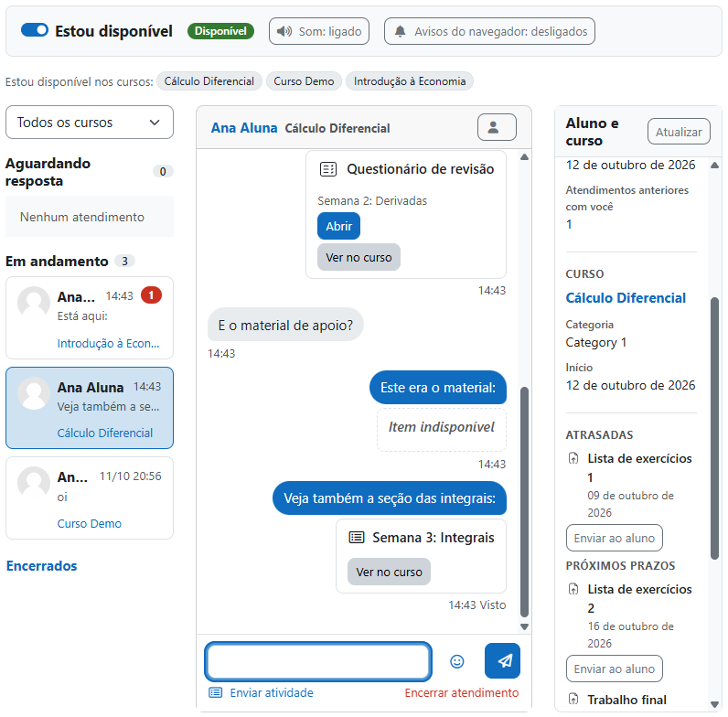
Task: Open the emoji picker smiley icon
Action: pyautogui.click(x=457, y=661)
